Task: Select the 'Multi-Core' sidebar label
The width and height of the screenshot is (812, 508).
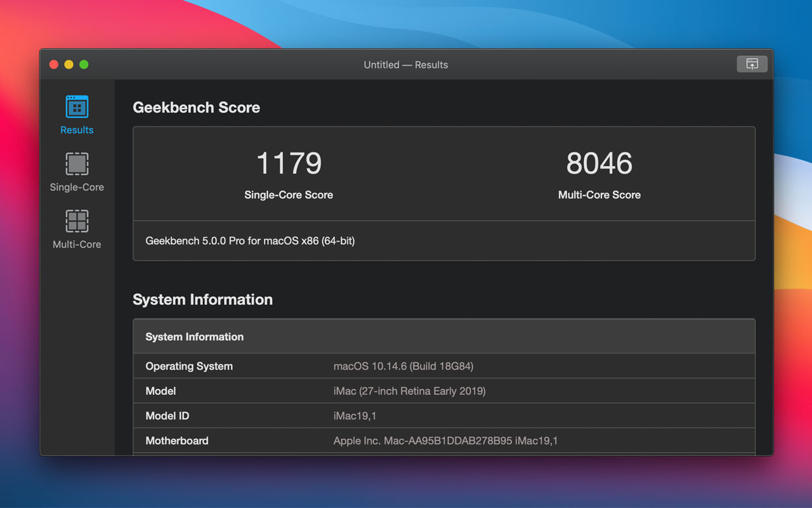Action: point(77,245)
